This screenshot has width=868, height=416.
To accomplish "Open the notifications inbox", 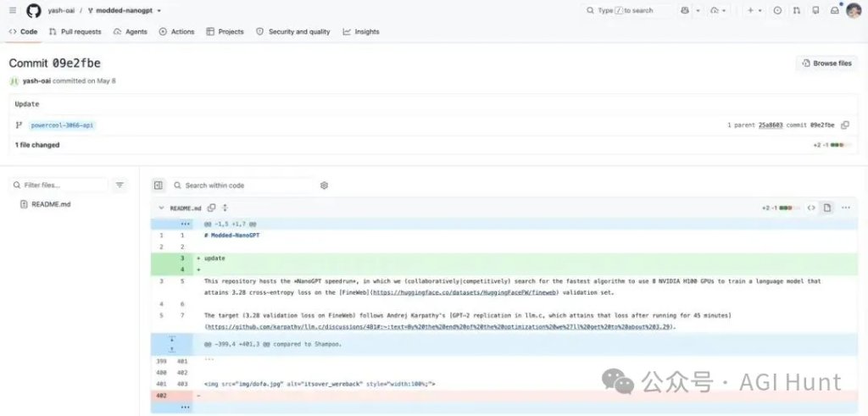I will (835, 10).
